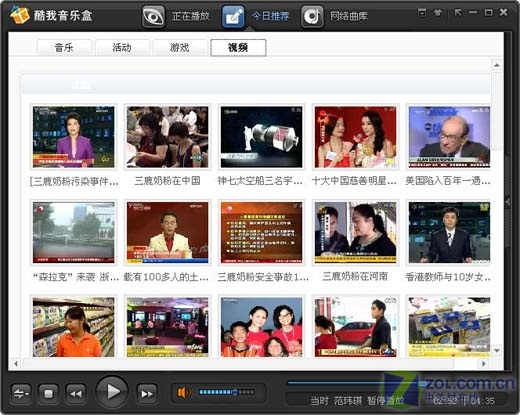This screenshot has height=415, width=520.
Task: Click the title link 十大中国慈善明星...
Action: [354, 181]
